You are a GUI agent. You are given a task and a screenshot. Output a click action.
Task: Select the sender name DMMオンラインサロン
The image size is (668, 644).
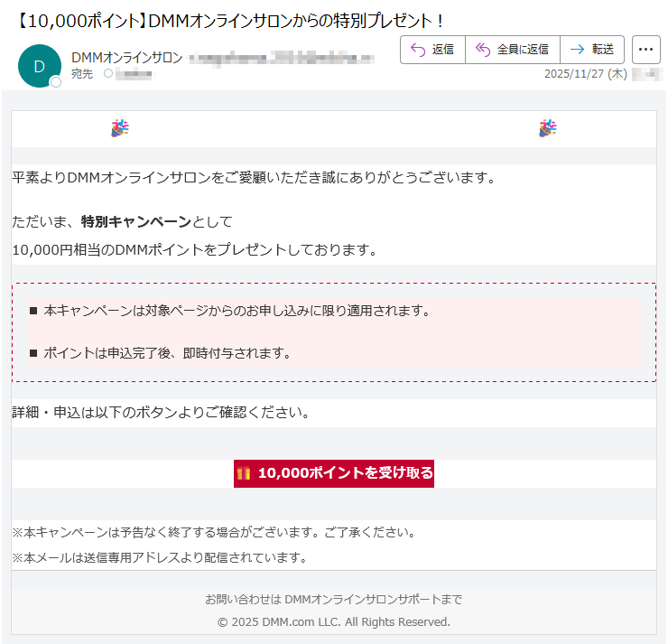tap(126, 58)
